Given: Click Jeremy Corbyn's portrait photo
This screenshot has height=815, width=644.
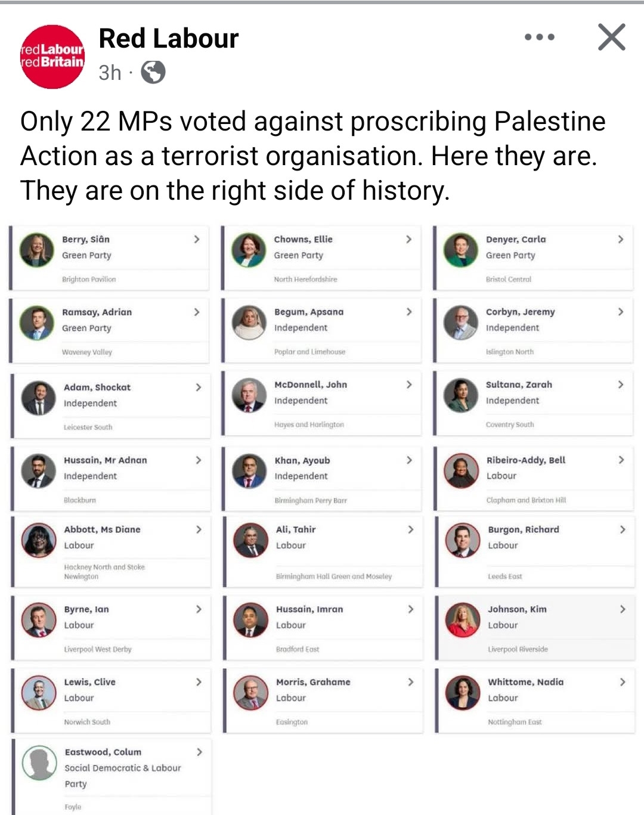Looking at the screenshot, I should click(x=461, y=323).
